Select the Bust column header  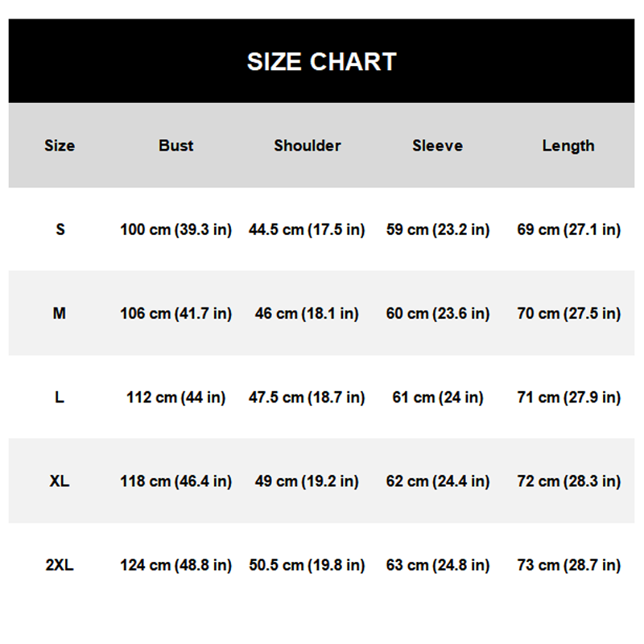(175, 146)
